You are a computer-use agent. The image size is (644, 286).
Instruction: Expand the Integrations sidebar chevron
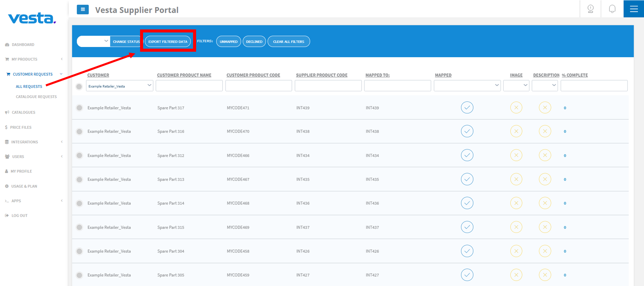[x=62, y=142]
